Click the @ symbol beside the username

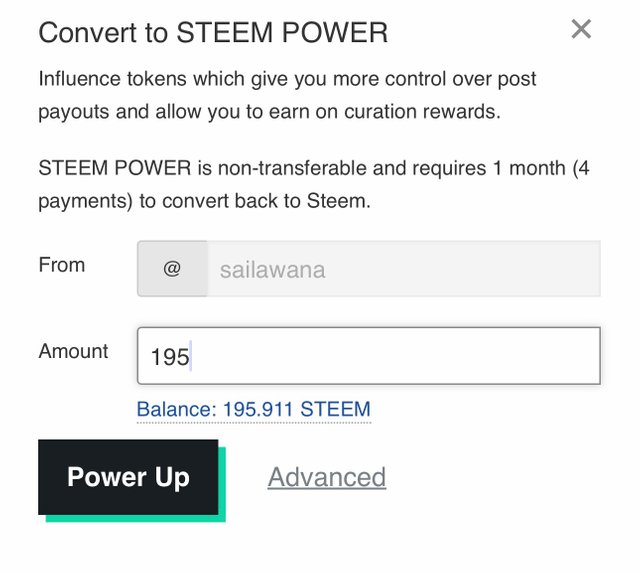click(x=172, y=269)
